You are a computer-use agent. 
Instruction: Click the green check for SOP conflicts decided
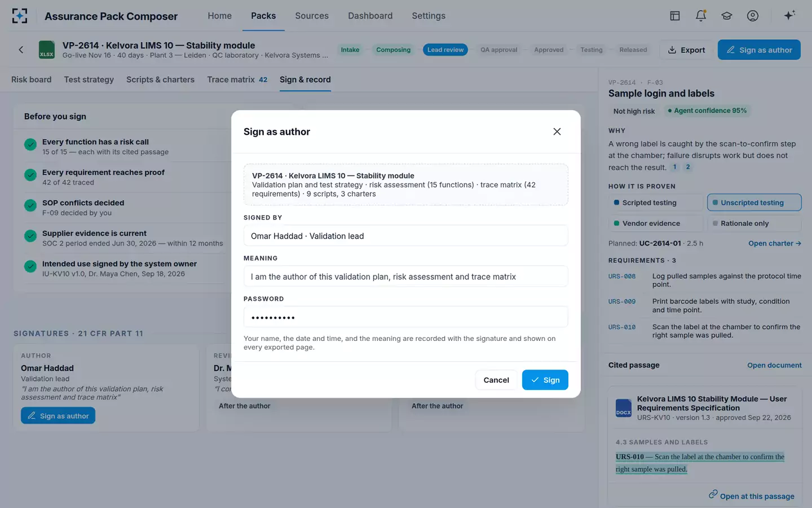(30, 205)
